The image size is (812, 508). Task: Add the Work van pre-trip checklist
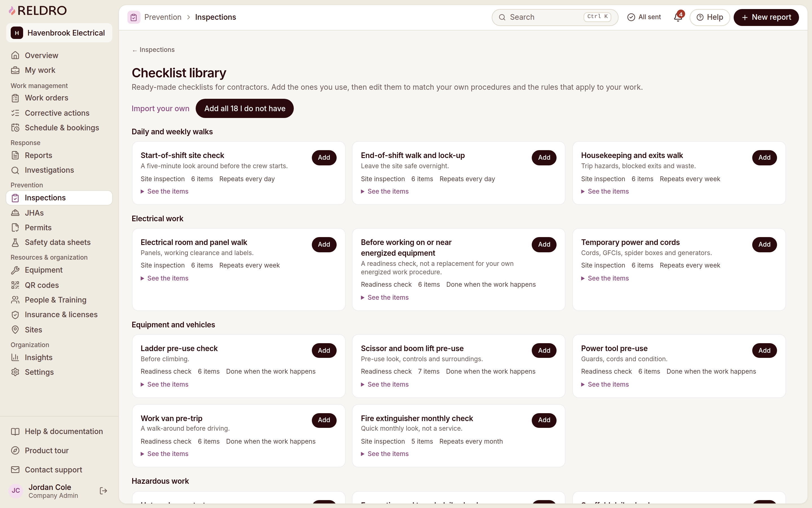point(324,420)
